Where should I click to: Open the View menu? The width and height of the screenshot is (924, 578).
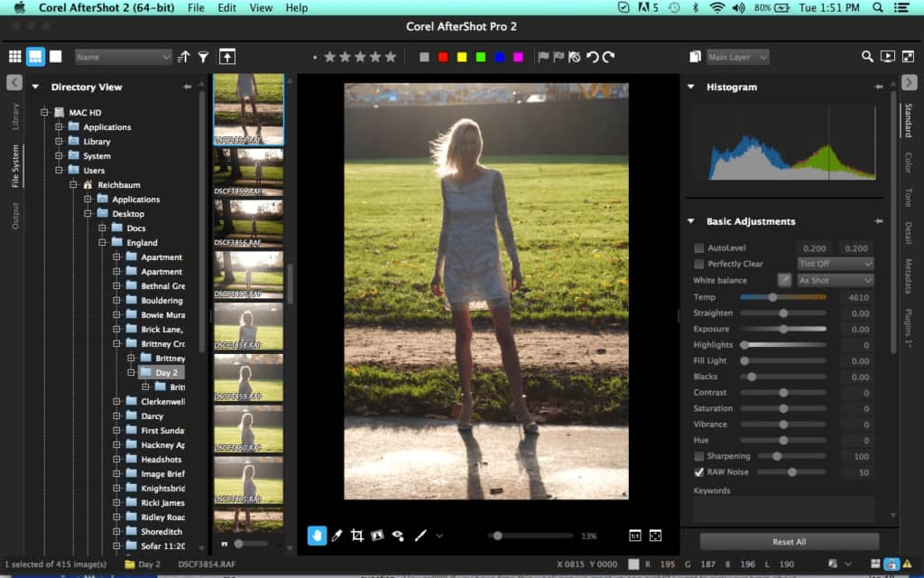(x=261, y=7)
